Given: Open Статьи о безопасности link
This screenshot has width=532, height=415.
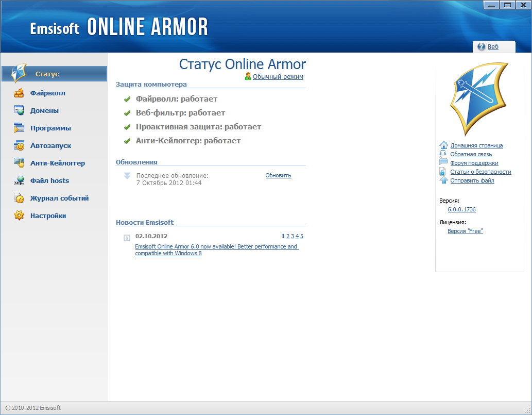Looking at the screenshot, I should (x=480, y=172).
